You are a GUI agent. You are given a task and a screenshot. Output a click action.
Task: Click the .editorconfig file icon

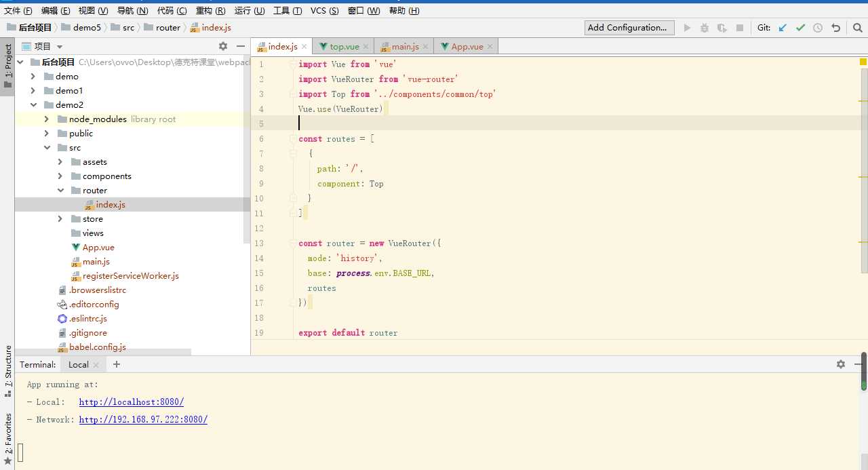62,305
